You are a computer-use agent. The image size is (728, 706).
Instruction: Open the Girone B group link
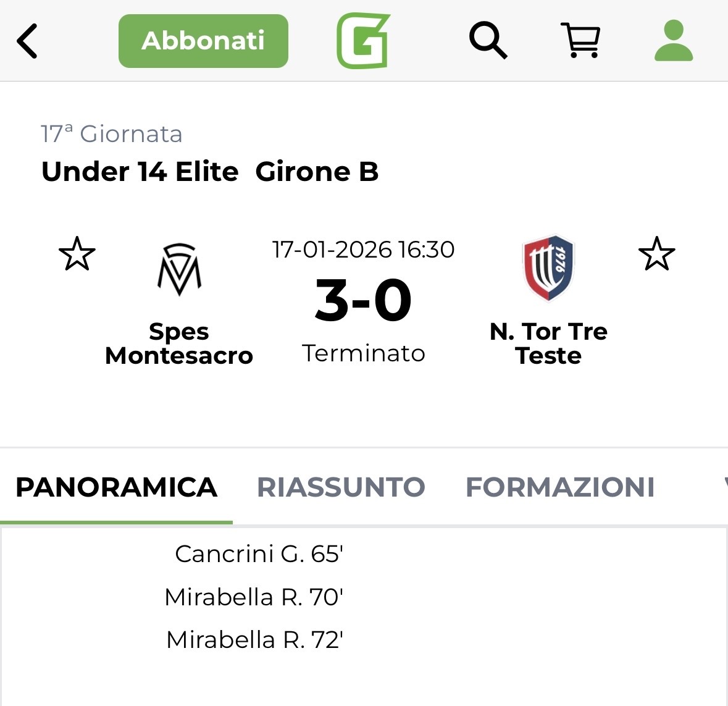pyautogui.click(x=317, y=172)
